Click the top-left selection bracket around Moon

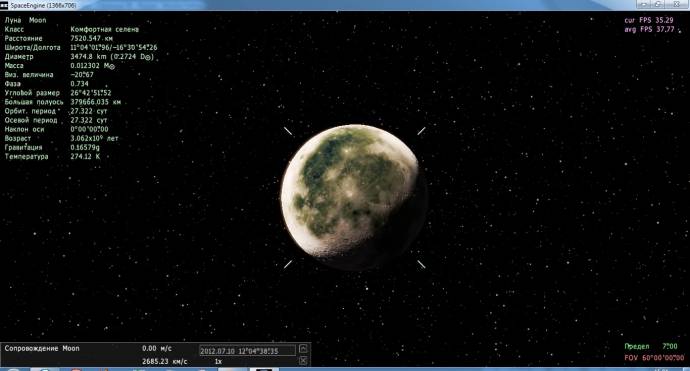click(x=288, y=131)
